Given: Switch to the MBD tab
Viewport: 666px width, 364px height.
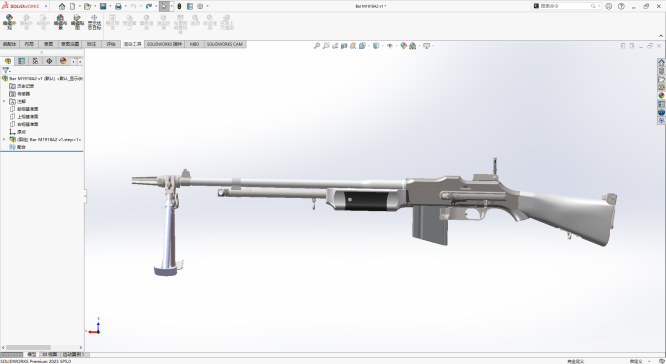Looking at the screenshot, I should (x=194, y=44).
